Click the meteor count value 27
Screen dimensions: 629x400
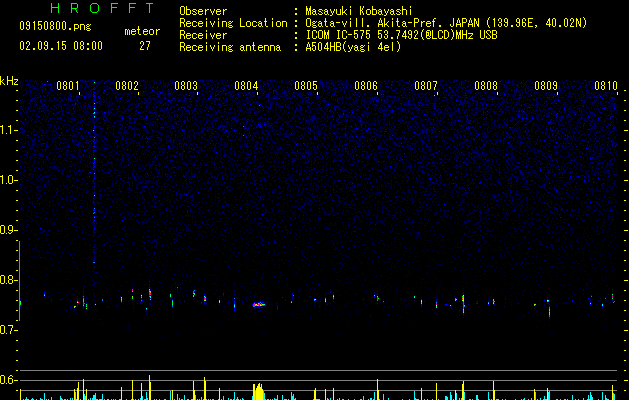[145, 46]
